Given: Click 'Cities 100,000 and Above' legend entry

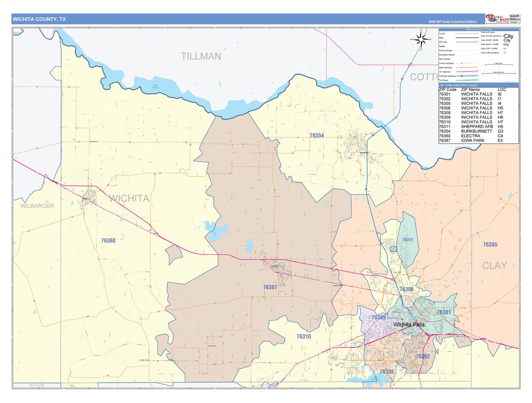Looking at the screenshot, I should coord(497,36).
